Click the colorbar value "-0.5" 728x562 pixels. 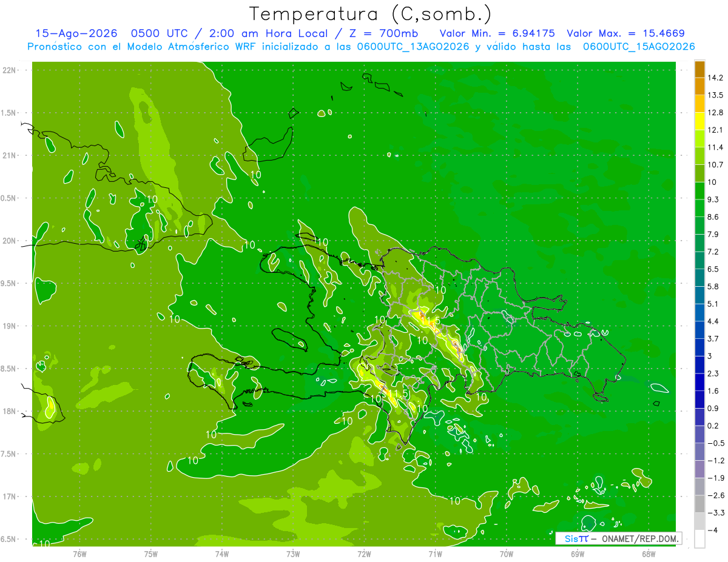tap(715, 443)
